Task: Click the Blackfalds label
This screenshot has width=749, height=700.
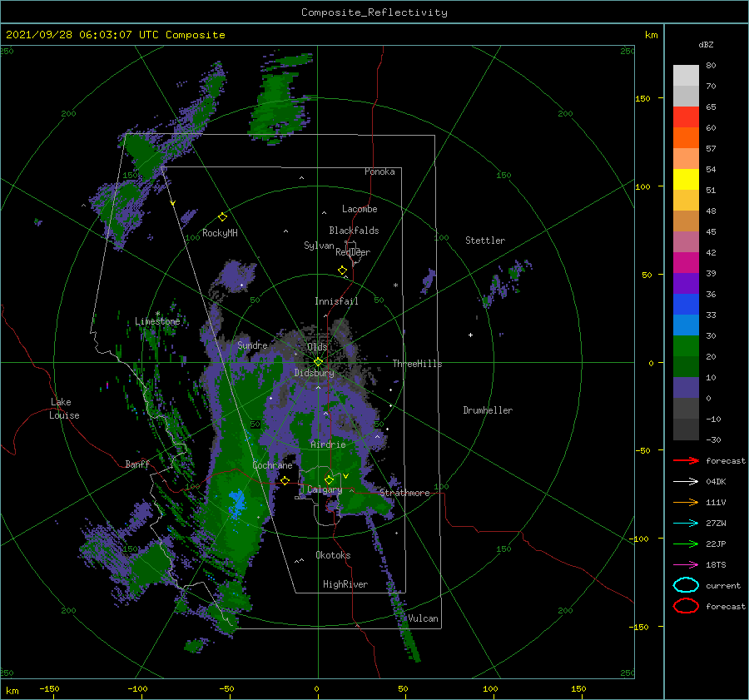Action: (x=354, y=231)
